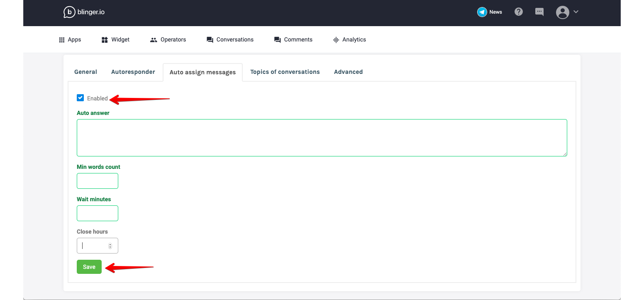Click the green Save button
Viewport: 644px width, 300px height.
89,267
